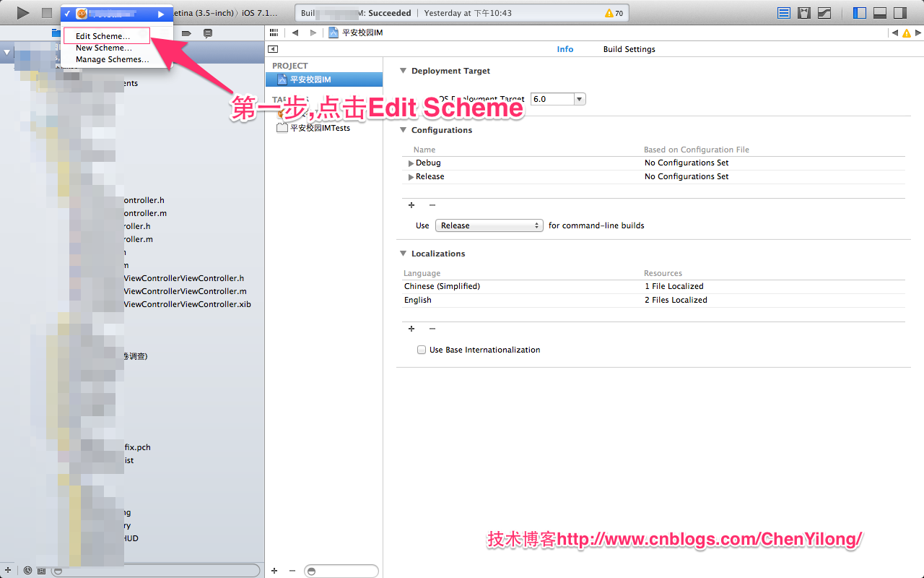Viewport: 924px width, 578px height.
Task: Add a configuration with plus button
Action: [411, 205]
